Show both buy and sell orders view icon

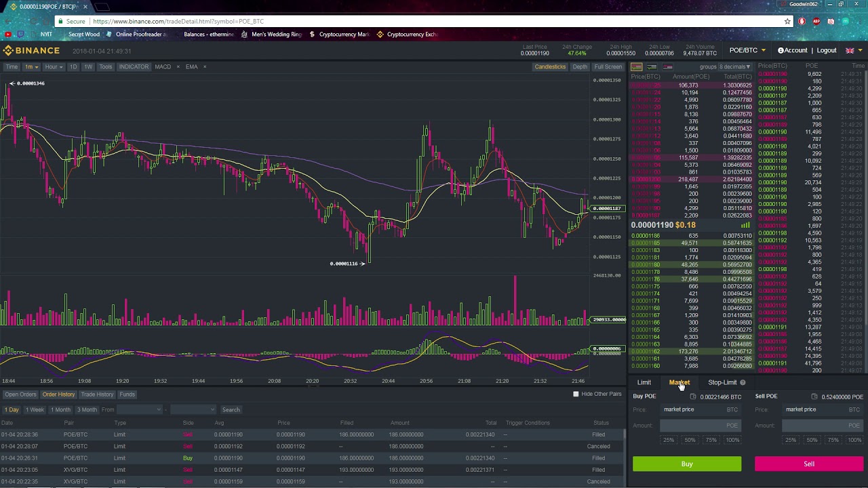tap(637, 67)
